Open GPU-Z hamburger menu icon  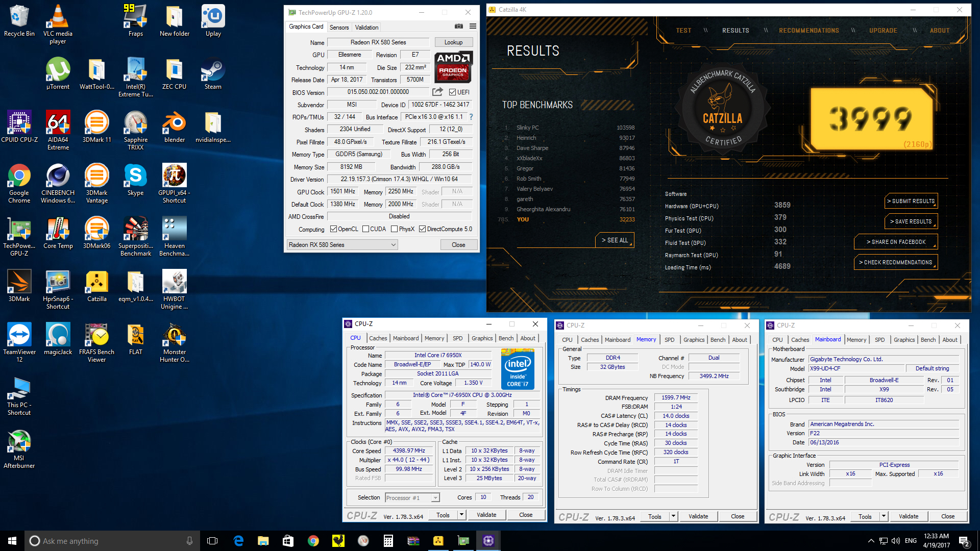pyautogui.click(x=473, y=27)
